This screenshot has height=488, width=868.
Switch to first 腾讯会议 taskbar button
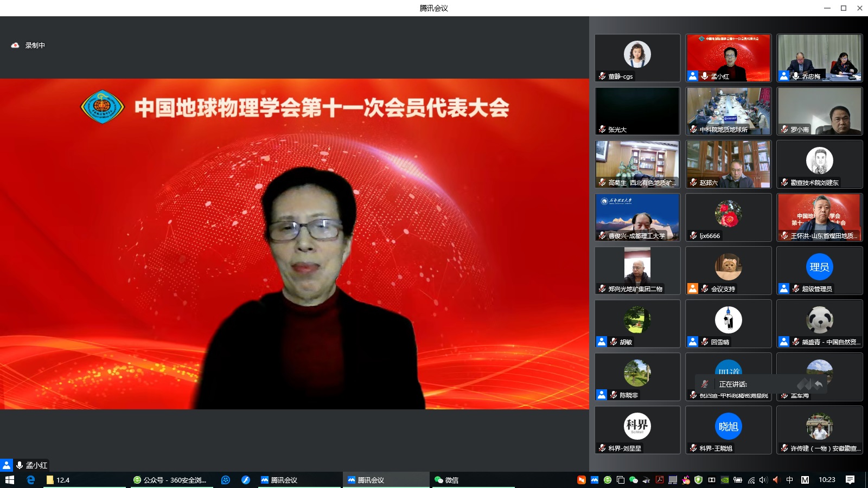coord(299,480)
